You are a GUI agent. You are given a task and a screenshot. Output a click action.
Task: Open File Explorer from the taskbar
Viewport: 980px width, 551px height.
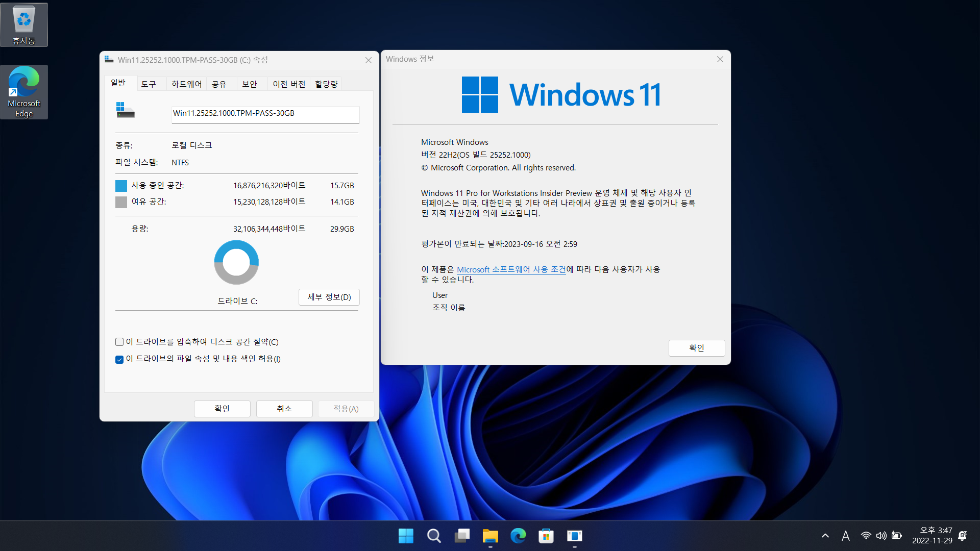click(490, 536)
